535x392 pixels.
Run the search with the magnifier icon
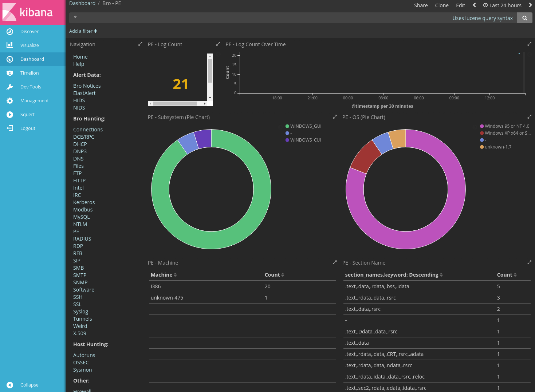[x=524, y=18]
